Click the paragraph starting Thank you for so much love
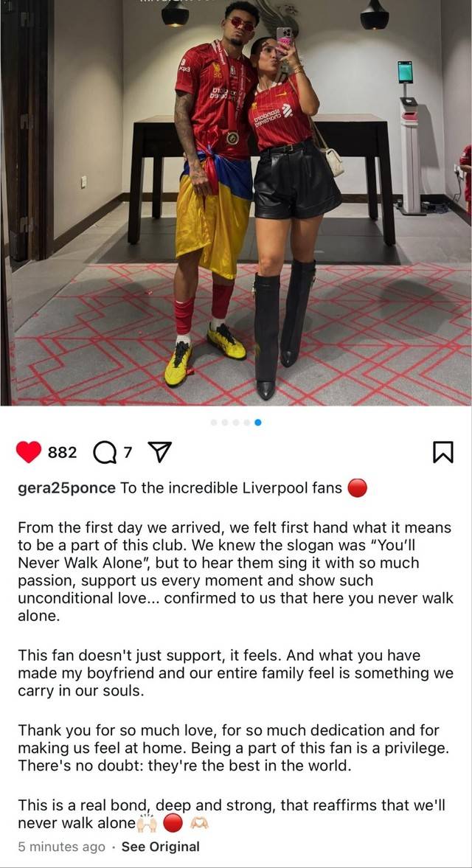 point(232,748)
